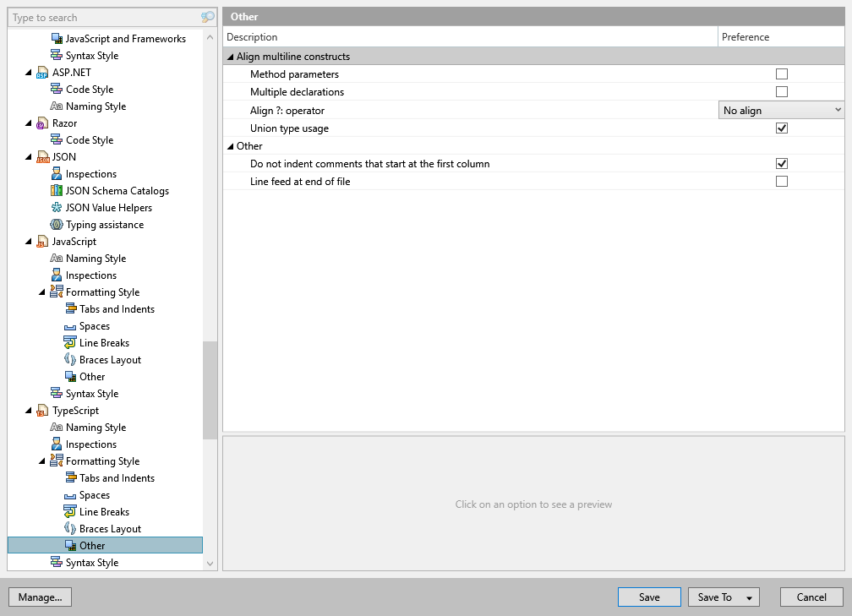Click the JSON Value Helpers icon
This screenshot has height=616, width=852.
tap(57, 207)
